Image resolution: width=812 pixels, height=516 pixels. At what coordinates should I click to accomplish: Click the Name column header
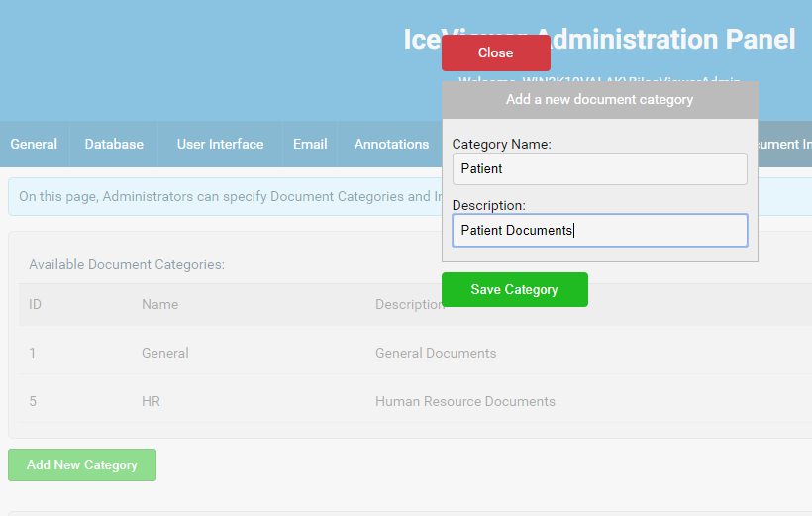159,304
